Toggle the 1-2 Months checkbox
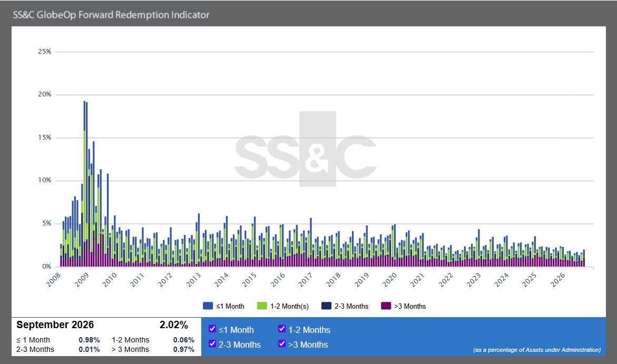Image resolution: width=617 pixels, height=364 pixels. pyautogui.click(x=282, y=329)
